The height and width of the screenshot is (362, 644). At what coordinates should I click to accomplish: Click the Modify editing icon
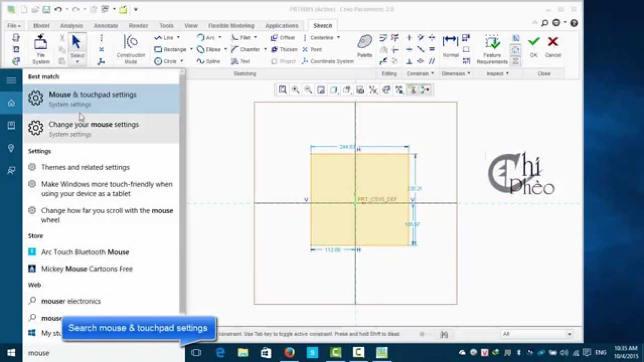(383, 38)
